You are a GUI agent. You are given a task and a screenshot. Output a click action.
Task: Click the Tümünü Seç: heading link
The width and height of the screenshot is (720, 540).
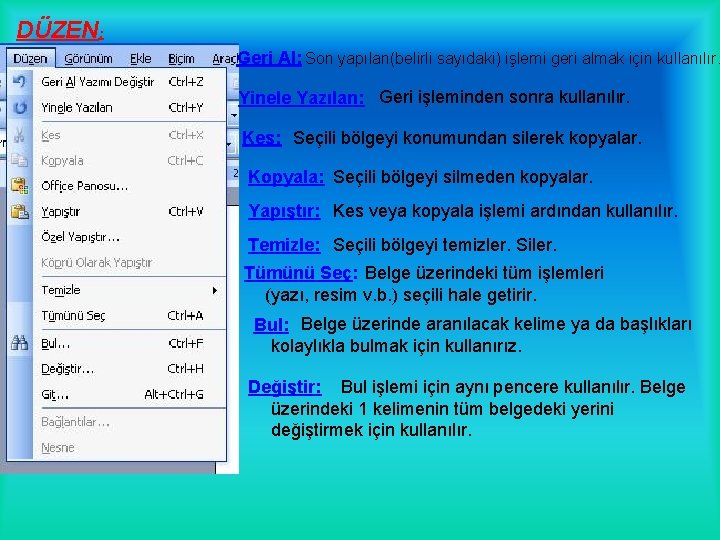tap(300, 273)
